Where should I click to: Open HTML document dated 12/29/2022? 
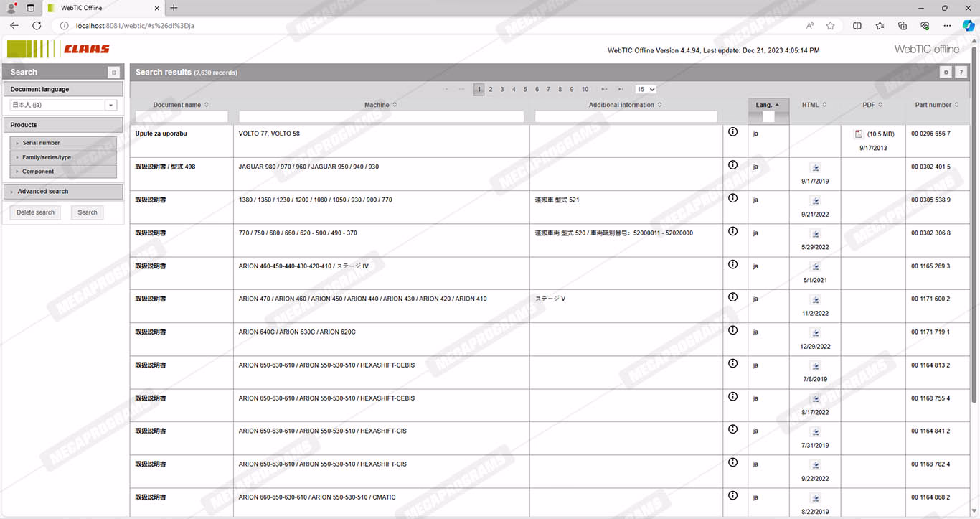815,333
